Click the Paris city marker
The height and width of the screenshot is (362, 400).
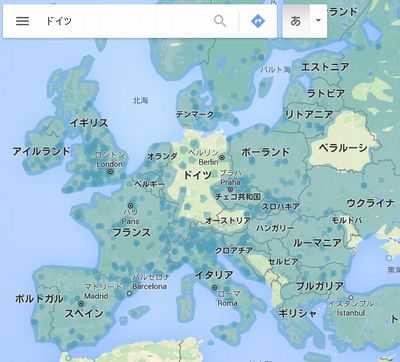131,206
